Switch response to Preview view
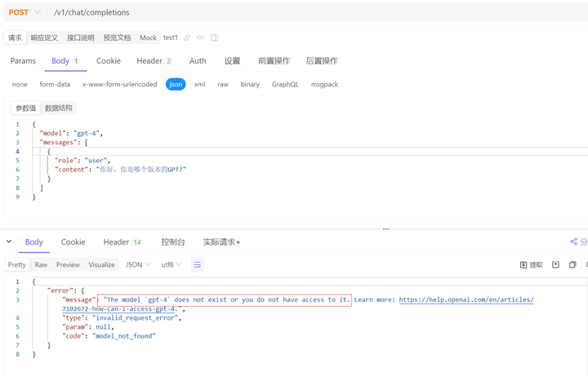This screenshot has width=588, height=376. [68, 265]
